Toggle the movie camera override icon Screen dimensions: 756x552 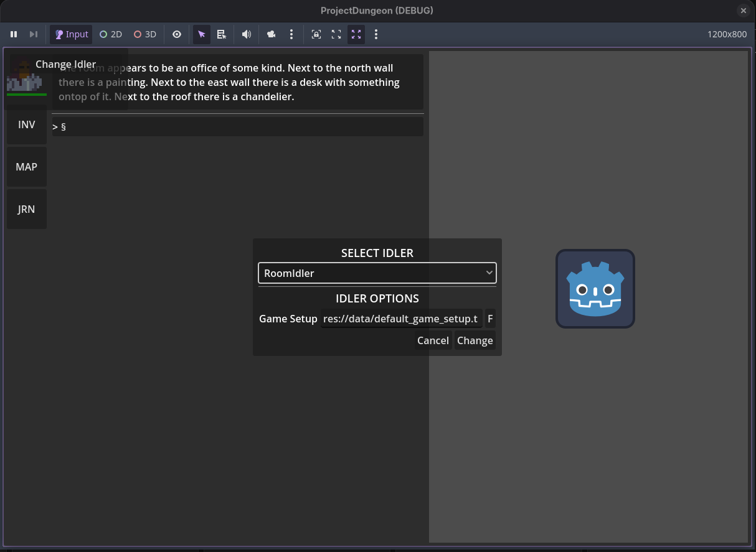271,34
